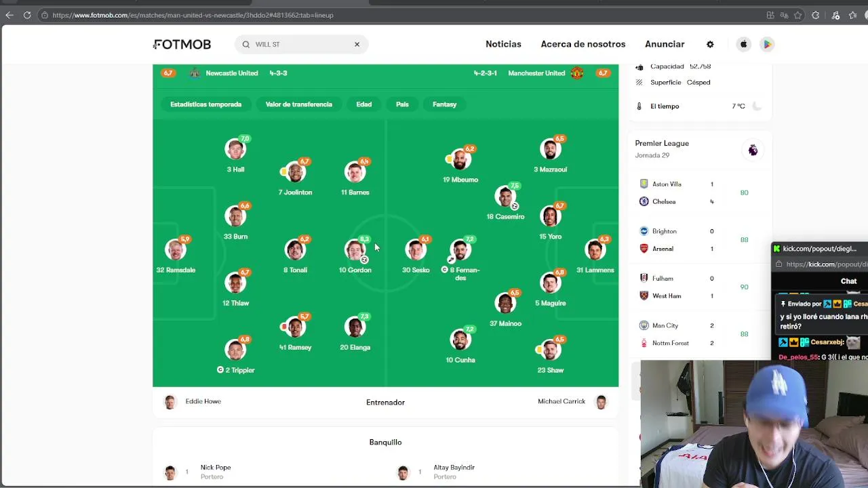
Task: Open goalkeeper 31 Lammens
Action: [595, 255]
